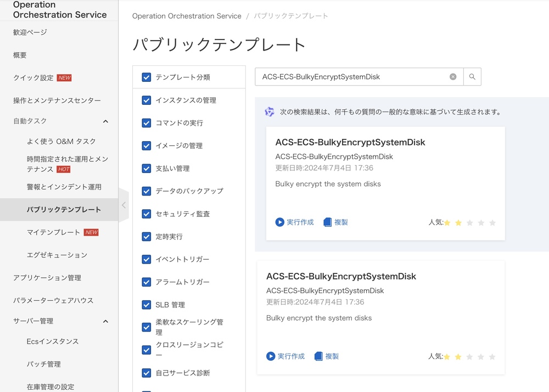Collapse the sidebar with the left arrow handle
549x392 pixels.
click(x=124, y=205)
